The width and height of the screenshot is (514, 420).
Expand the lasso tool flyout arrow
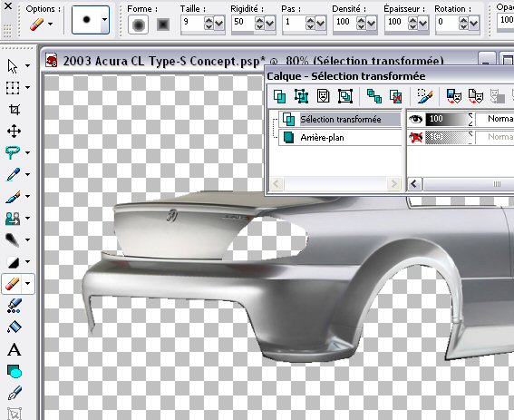click(27, 152)
